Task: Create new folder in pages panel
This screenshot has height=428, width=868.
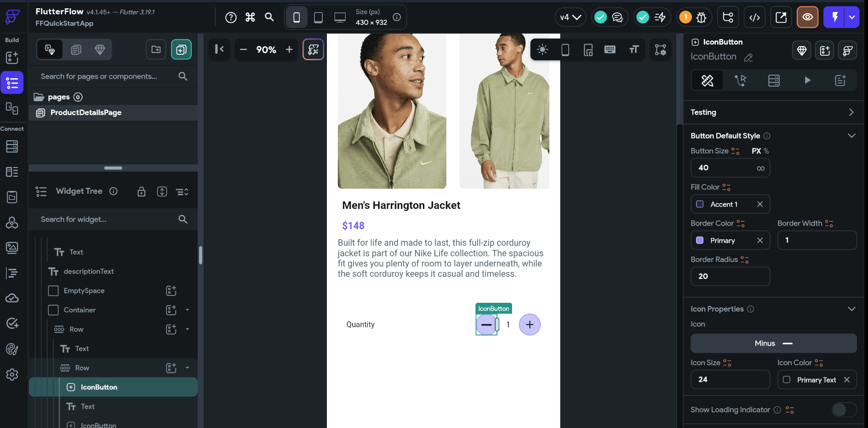Action: pos(156,49)
